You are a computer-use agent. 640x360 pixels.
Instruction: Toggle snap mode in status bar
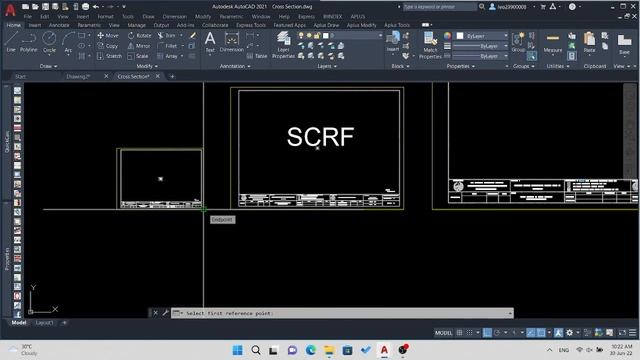click(470, 333)
